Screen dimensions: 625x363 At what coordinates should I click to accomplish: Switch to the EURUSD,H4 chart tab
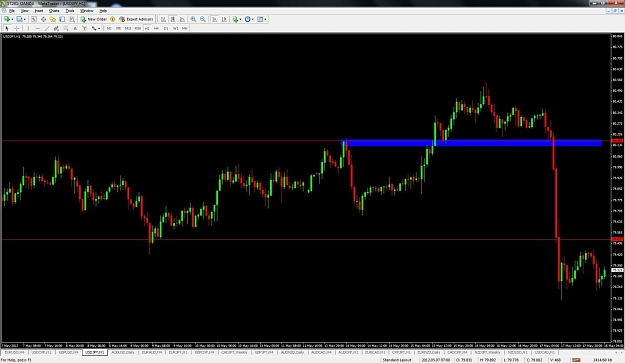click(x=14, y=353)
